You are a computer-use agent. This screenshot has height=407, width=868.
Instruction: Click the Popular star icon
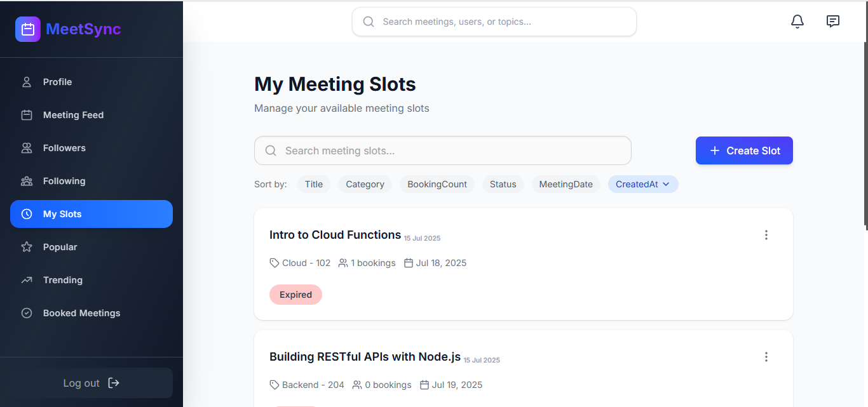(x=27, y=247)
